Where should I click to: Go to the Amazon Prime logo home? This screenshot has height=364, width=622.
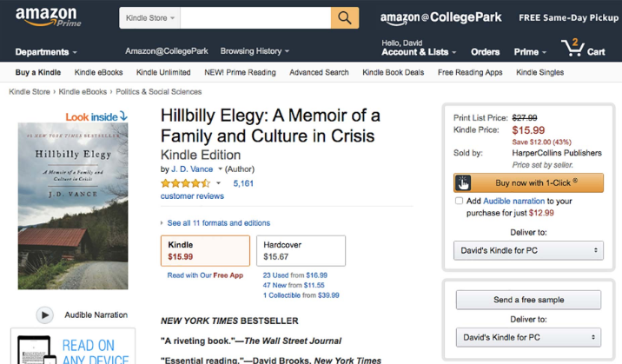46,17
